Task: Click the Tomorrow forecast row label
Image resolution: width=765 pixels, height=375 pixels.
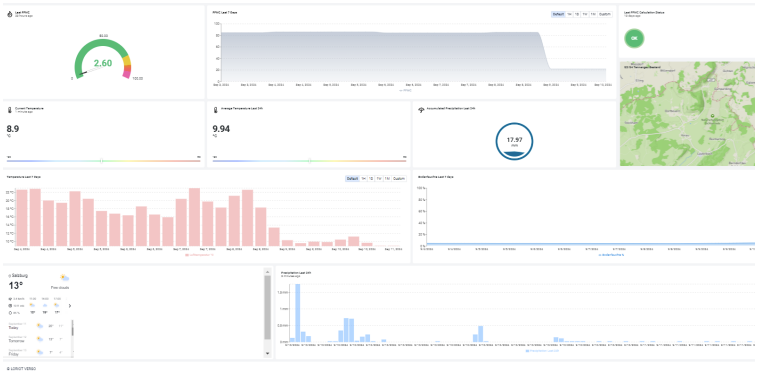Action: pyautogui.click(x=17, y=341)
